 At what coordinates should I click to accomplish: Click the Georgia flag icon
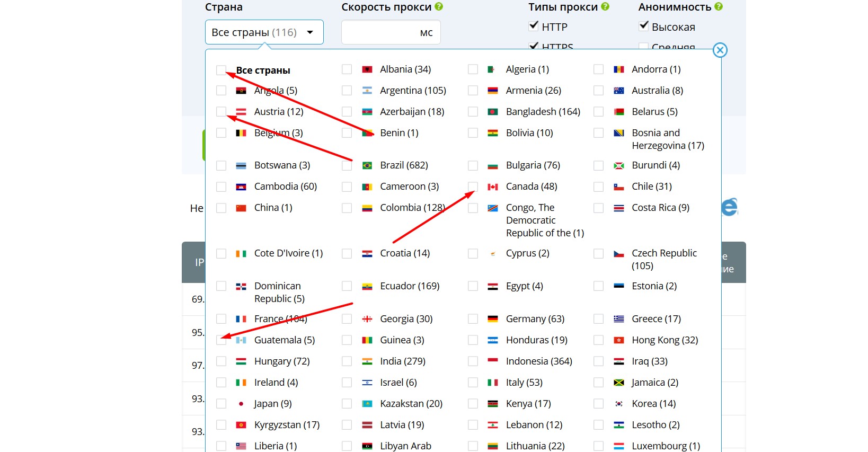tap(367, 319)
